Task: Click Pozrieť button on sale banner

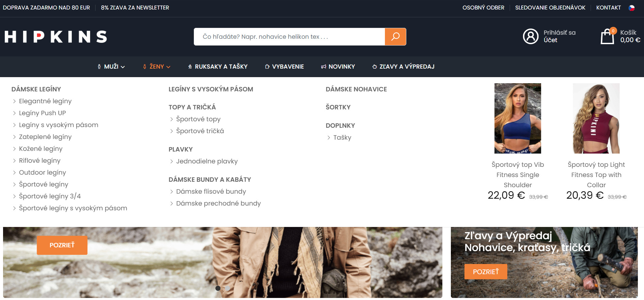Action: tap(486, 272)
